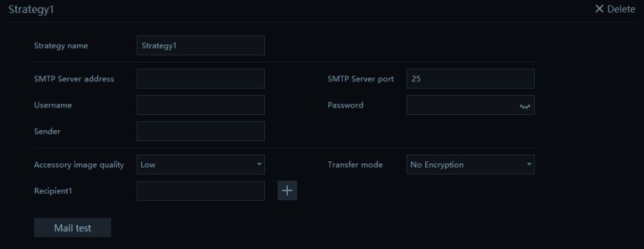The image size is (644, 249).
Task: Click the SMTP Server address field
Action: point(200,79)
